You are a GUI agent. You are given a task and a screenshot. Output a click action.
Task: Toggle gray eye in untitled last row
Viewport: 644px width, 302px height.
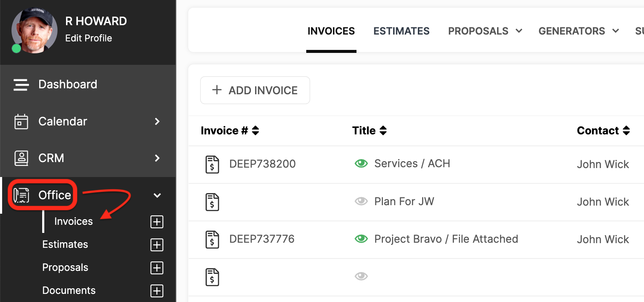coord(361,276)
